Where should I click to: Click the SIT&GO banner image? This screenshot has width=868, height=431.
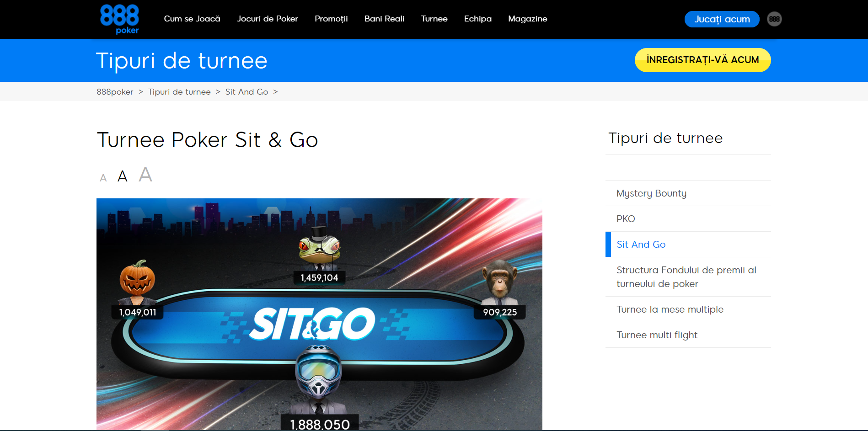(x=319, y=314)
